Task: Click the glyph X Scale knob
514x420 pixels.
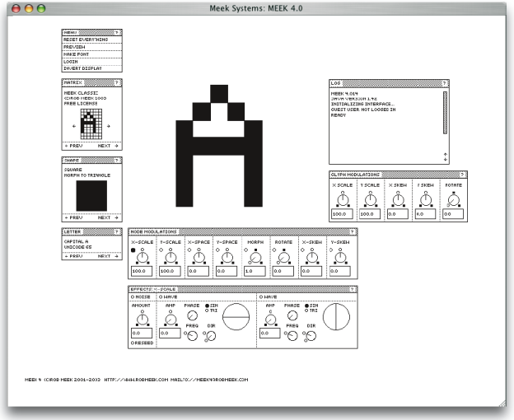Action: pos(343,200)
